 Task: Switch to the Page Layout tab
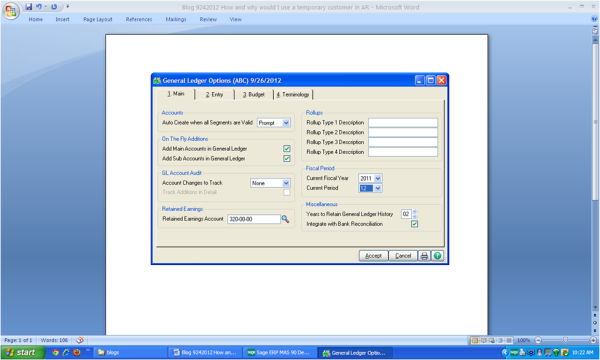98,19
